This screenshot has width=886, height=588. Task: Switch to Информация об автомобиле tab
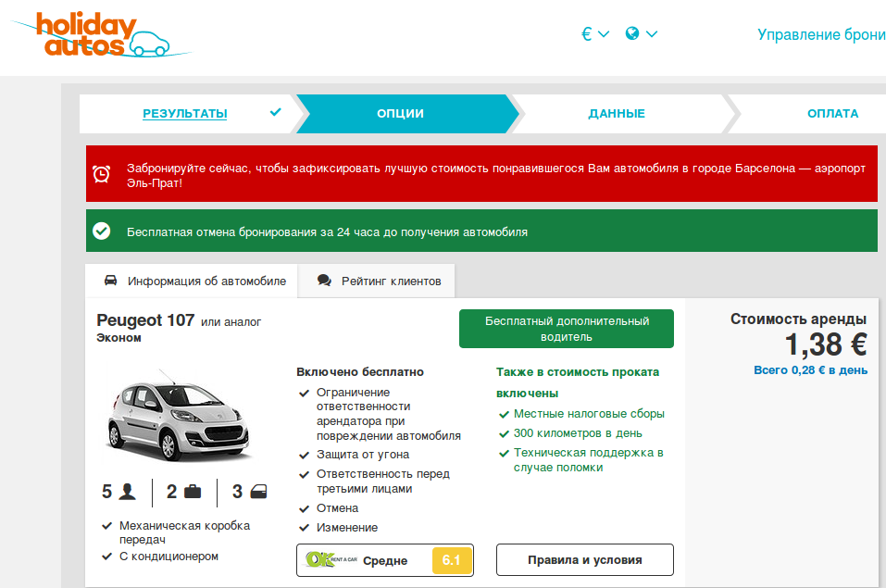click(x=192, y=281)
